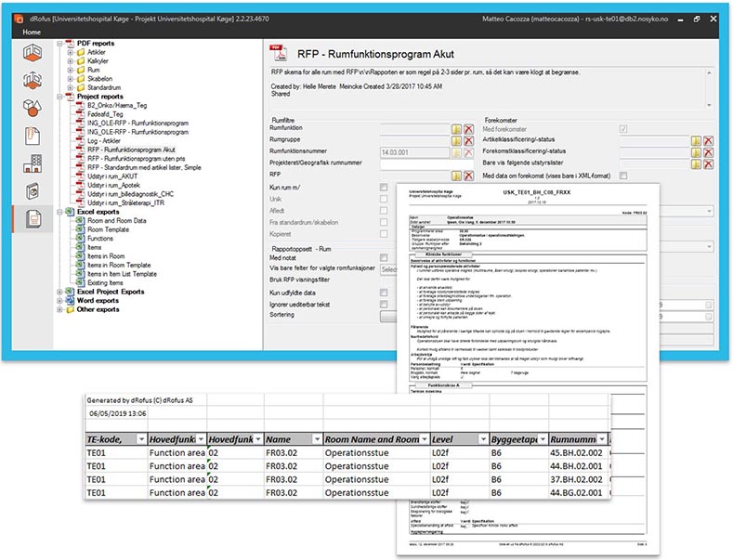The width and height of the screenshot is (733, 560).
Task: Enable Med data om forekomst XML checkbox
Action: 623,176
